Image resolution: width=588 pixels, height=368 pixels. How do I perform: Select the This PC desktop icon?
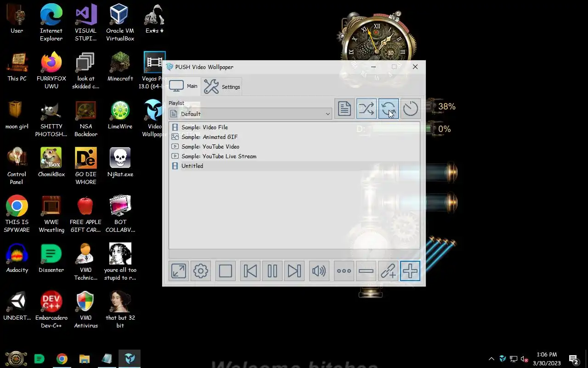coord(17,67)
